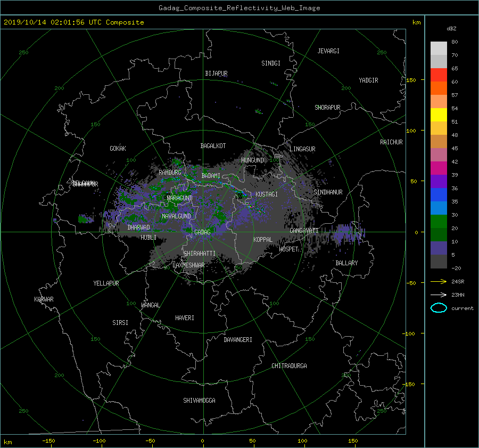Select the green 30 dBZ color swatch
The width and height of the screenshot is (479, 448).
[439, 221]
